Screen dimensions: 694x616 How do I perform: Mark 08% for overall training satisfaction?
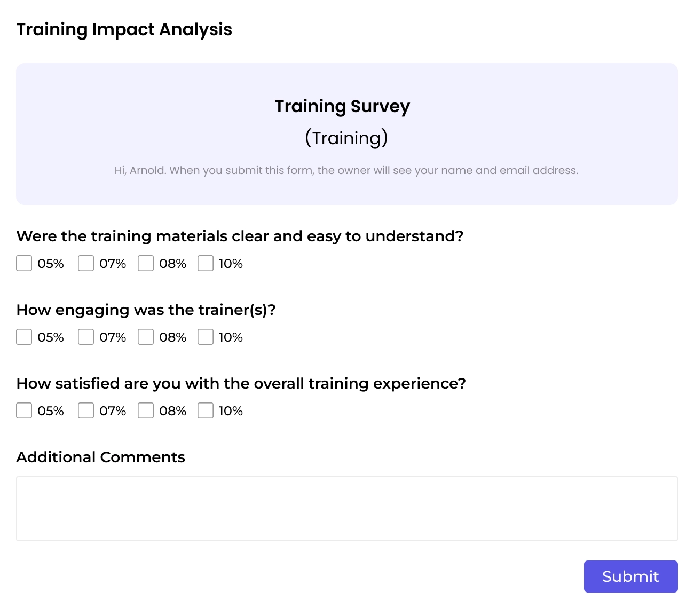click(x=146, y=410)
